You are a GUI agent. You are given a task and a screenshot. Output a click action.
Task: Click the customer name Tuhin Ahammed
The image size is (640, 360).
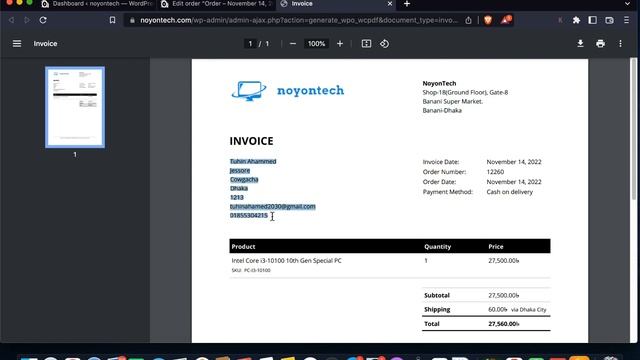(x=253, y=161)
